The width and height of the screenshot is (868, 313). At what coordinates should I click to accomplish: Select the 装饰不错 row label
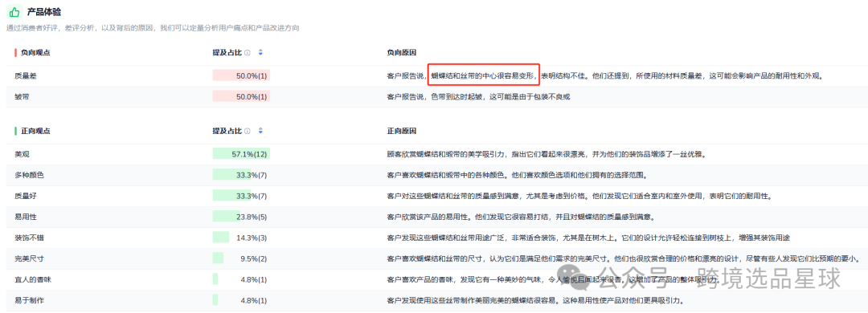point(30,238)
